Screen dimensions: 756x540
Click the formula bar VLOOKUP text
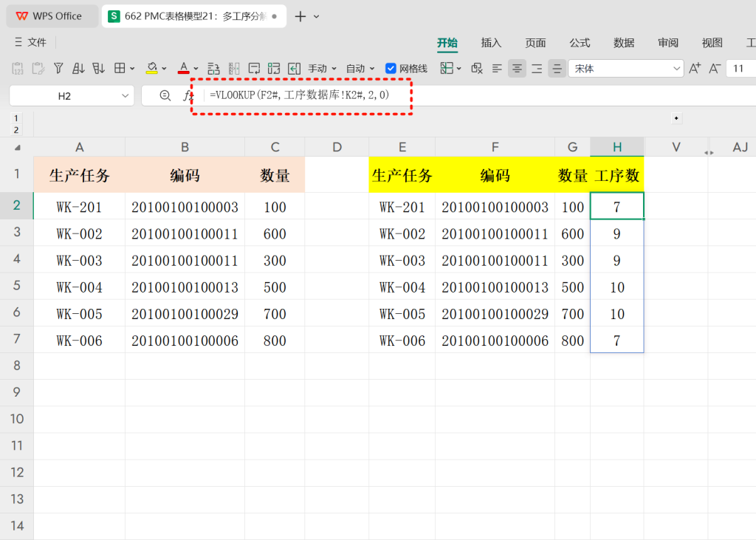pyautogui.click(x=300, y=95)
